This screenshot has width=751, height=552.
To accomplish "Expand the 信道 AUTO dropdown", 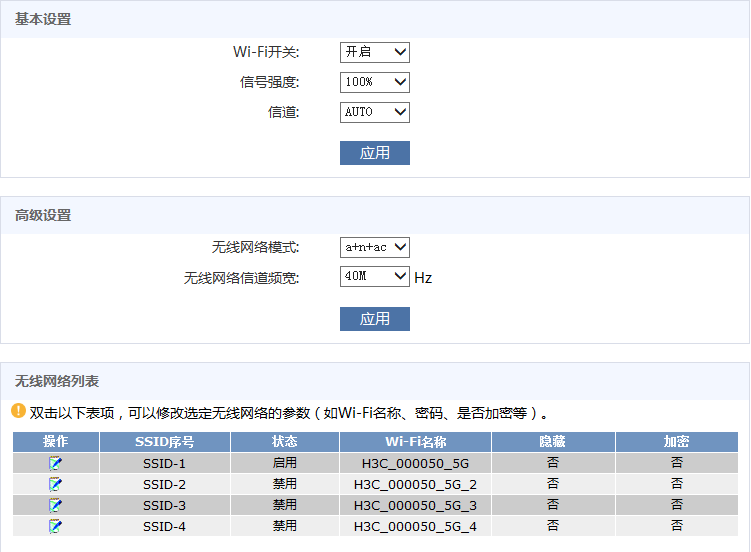I will [x=375, y=112].
